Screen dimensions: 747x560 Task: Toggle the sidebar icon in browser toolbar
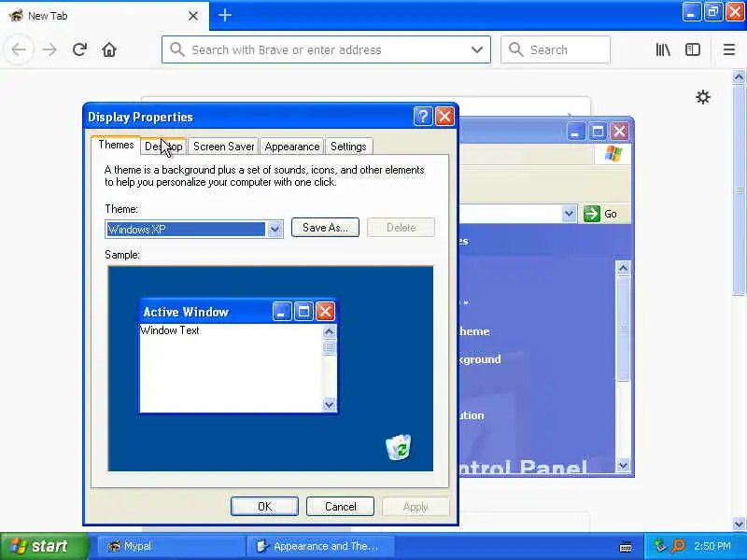pos(693,49)
